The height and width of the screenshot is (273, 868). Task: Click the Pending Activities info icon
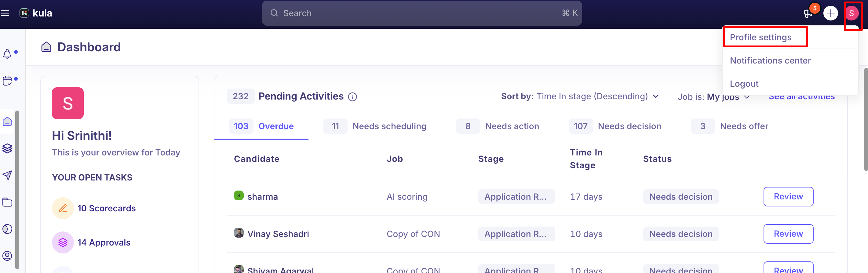coord(352,97)
